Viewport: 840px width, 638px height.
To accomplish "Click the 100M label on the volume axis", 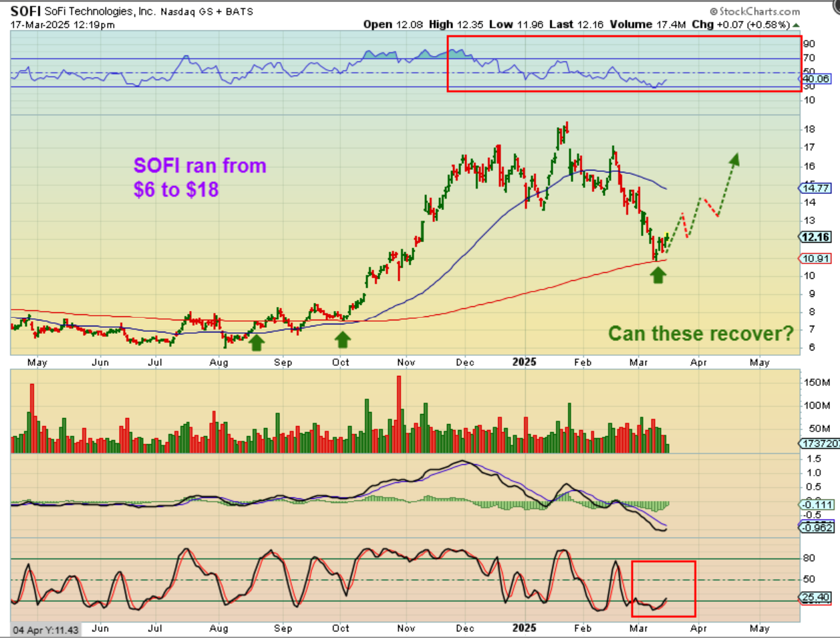I will tap(817, 405).
